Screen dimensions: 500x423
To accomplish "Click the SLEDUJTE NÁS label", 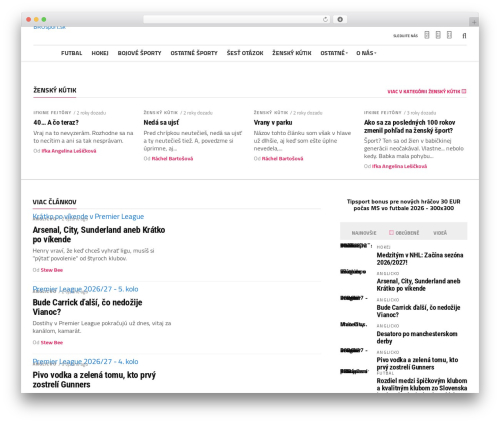I will coord(405,36).
